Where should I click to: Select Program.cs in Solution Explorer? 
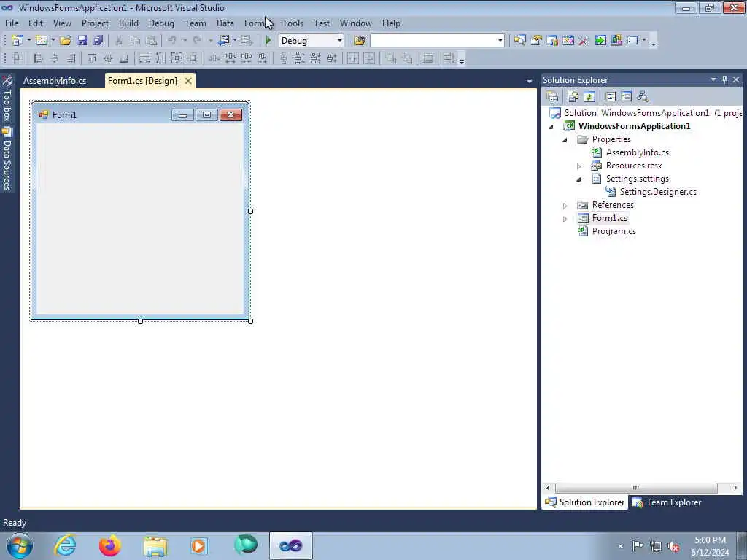(x=614, y=231)
